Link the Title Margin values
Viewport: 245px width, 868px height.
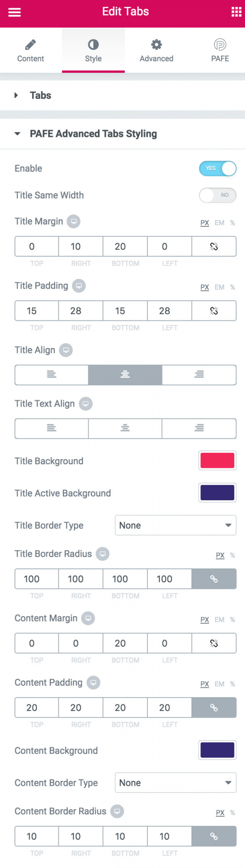point(214,246)
